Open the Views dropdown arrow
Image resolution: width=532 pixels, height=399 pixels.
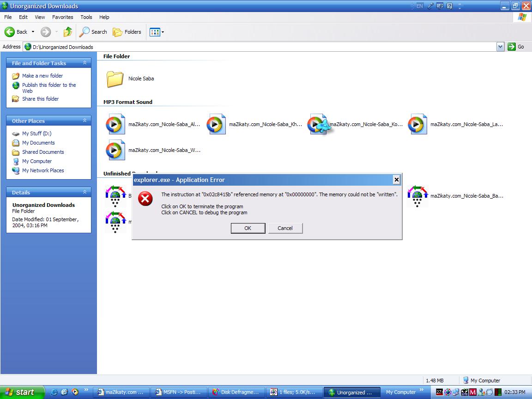pos(163,32)
